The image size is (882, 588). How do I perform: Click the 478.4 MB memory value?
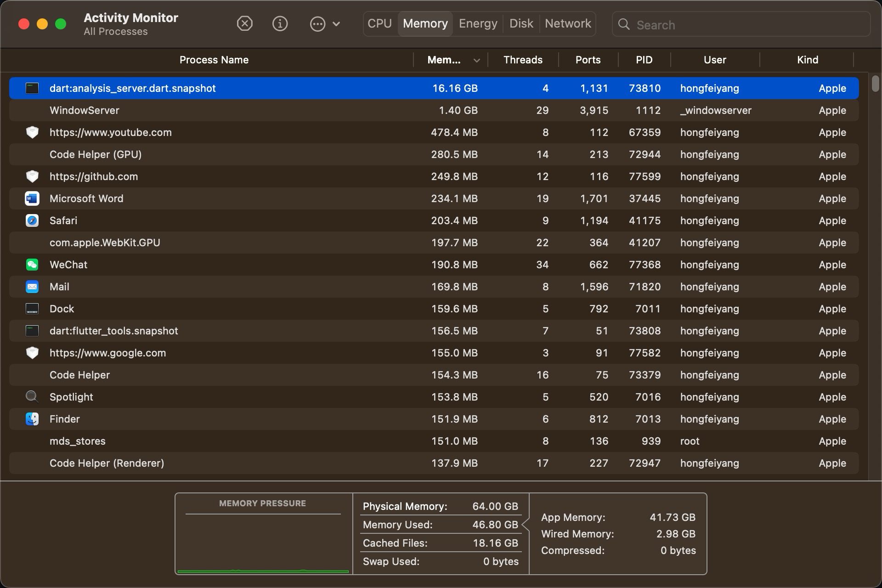(x=454, y=132)
